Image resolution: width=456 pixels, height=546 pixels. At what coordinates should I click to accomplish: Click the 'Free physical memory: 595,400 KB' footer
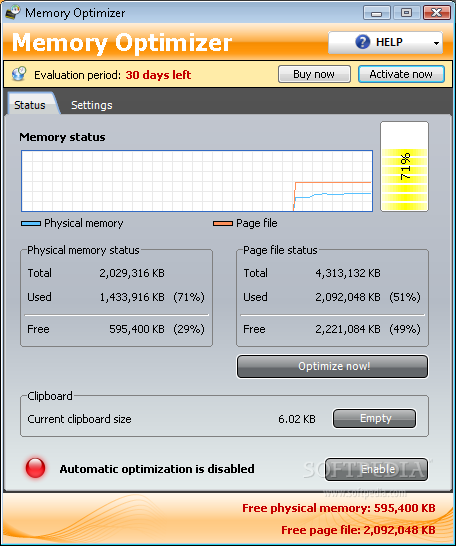coord(339,508)
